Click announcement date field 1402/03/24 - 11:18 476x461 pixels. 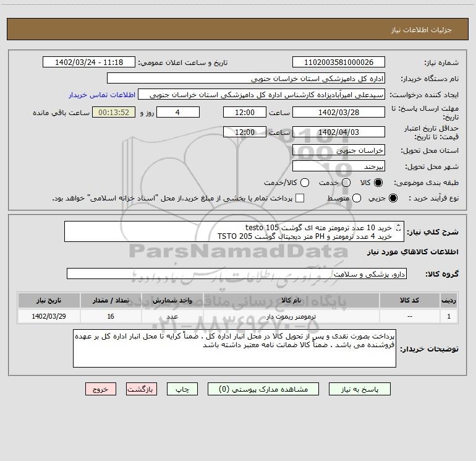click(x=89, y=62)
